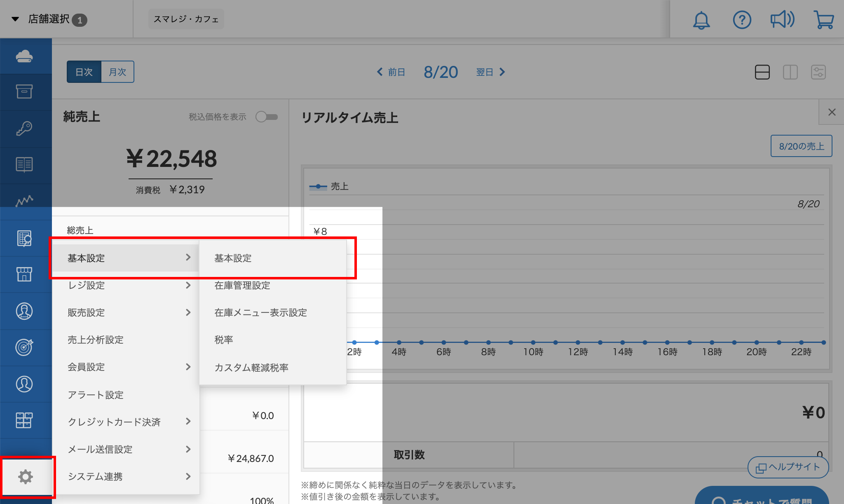Expand the クレジットカード決済 submenu

[x=126, y=422]
